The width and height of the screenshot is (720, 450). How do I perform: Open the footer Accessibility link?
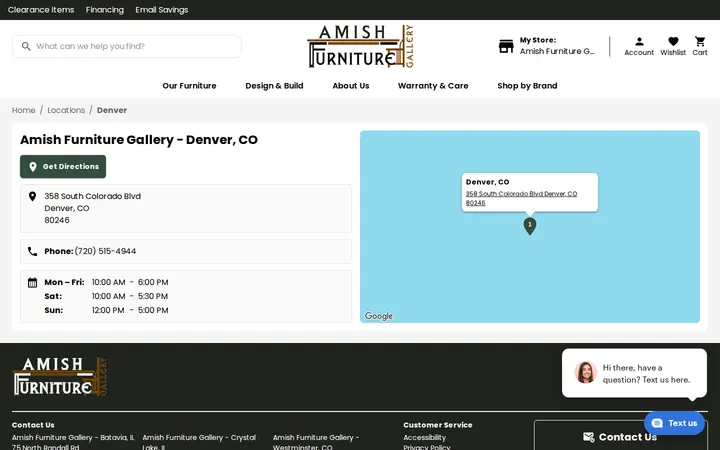(424, 438)
